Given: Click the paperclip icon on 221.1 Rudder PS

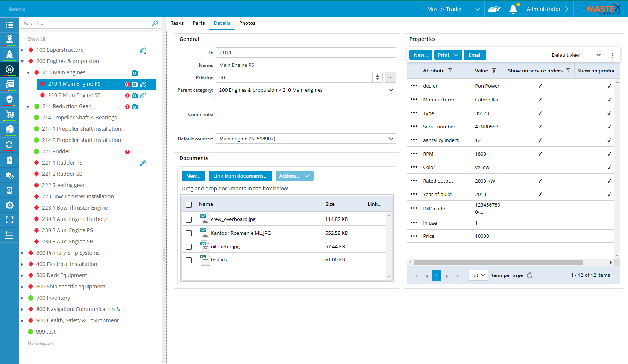Looking at the screenshot, I should pos(143,163).
